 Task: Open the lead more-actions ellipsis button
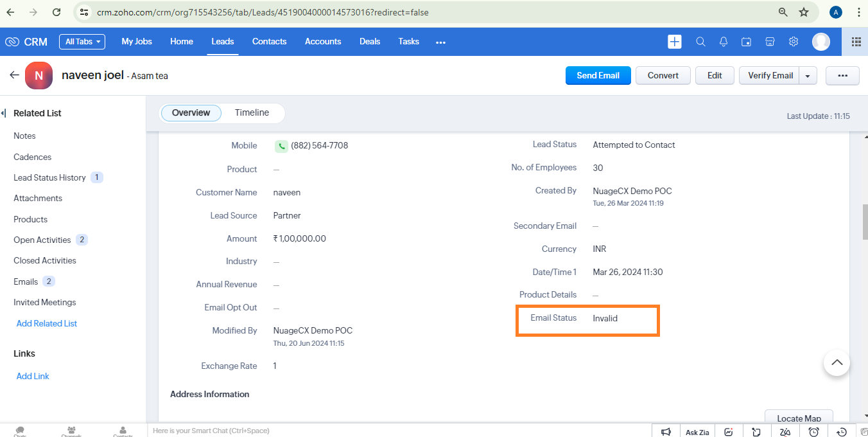pyautogui.click(x=842, y=76)
